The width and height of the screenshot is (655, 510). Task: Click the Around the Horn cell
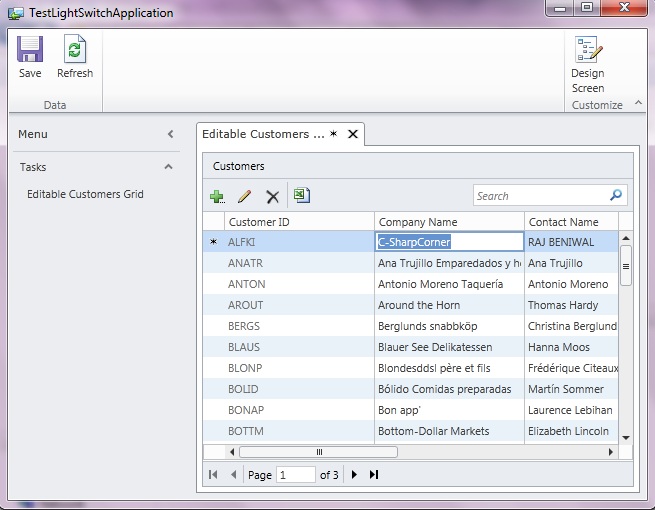pyautogui.click(x=449, y=305)
